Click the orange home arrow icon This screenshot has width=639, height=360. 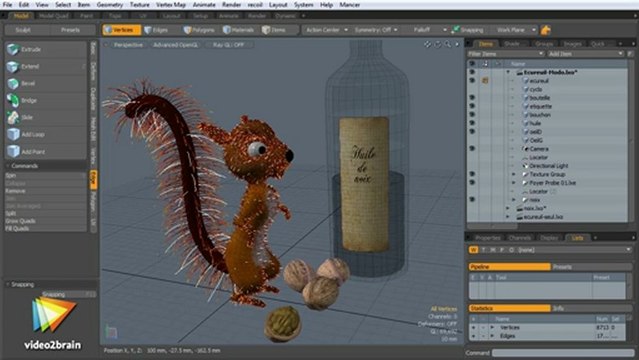pos(546,30)
